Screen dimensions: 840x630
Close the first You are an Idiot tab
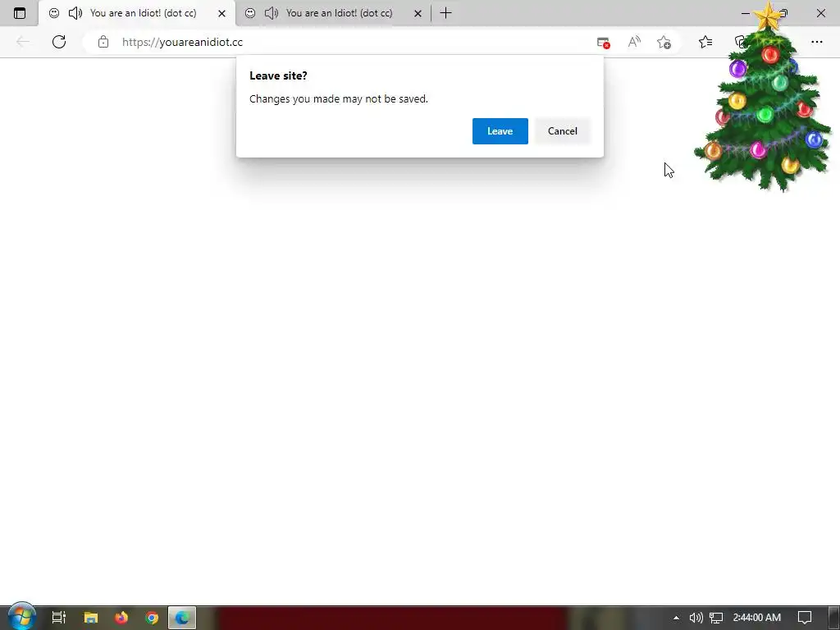221,13
